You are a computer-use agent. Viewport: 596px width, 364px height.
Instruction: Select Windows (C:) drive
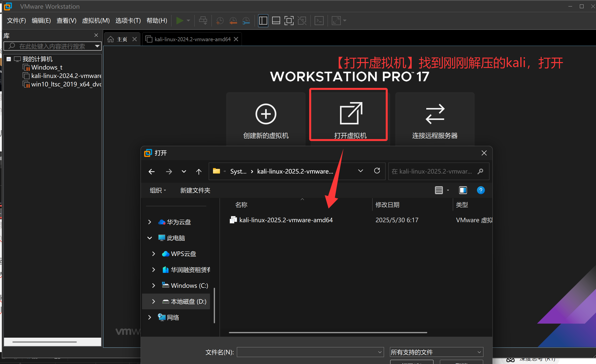coord(185,286)
